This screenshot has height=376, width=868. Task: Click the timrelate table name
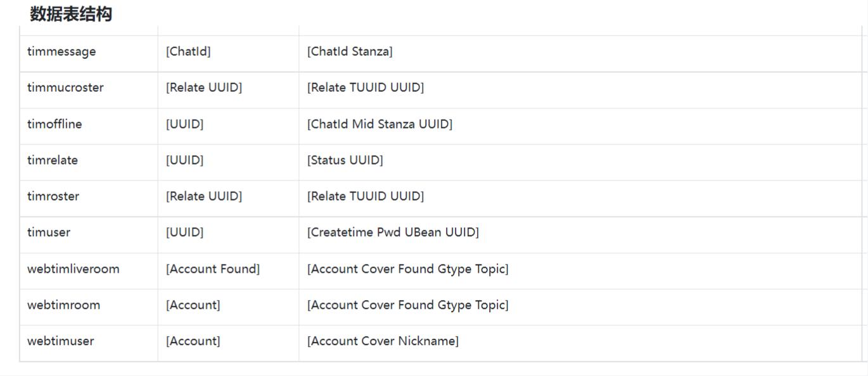53,160
